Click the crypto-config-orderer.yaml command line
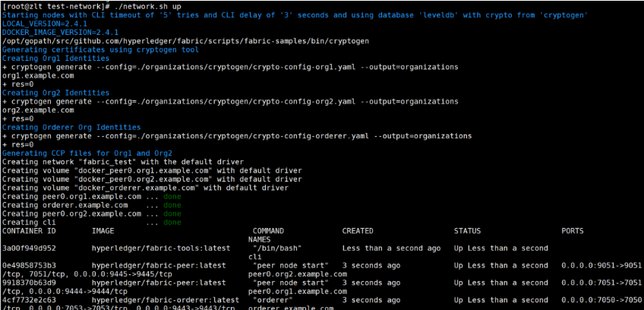The image size is (644, 310). coord(237,136)
